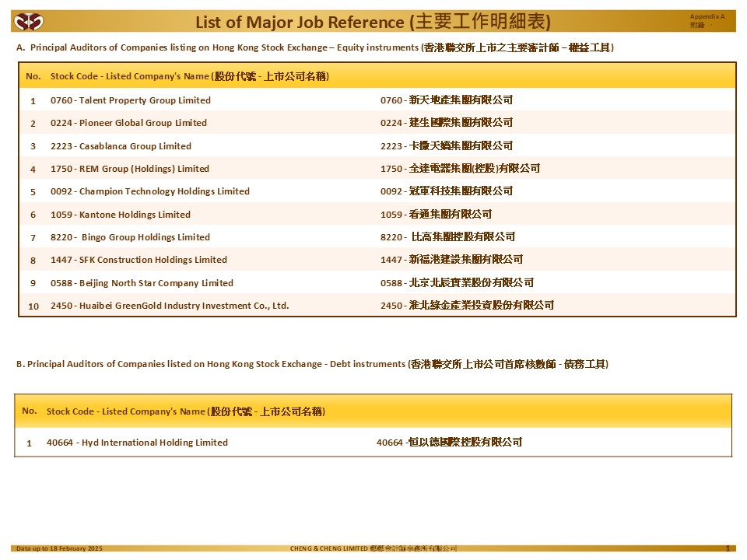Select '0588 - Beijing North Star Company Limited'

142,283
